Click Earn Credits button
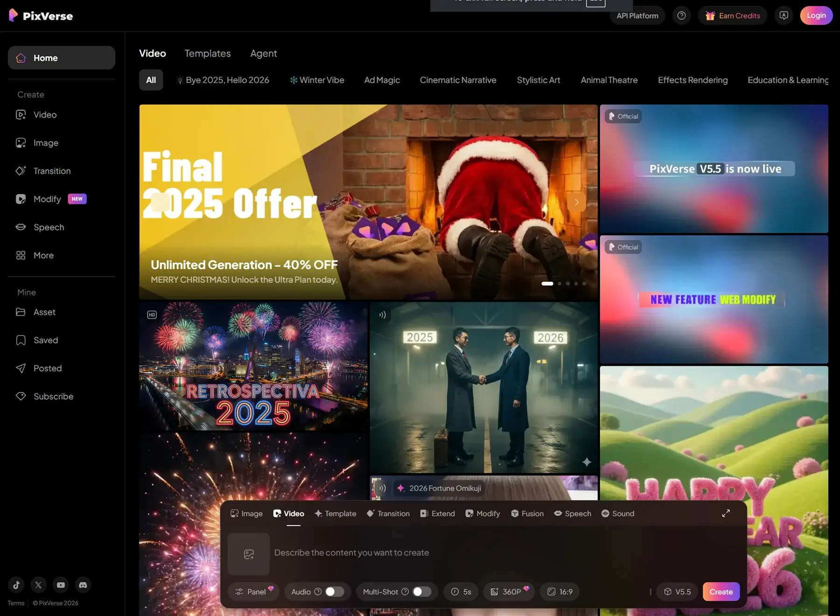This screenshot has width=840, height=616. (733, 15)
